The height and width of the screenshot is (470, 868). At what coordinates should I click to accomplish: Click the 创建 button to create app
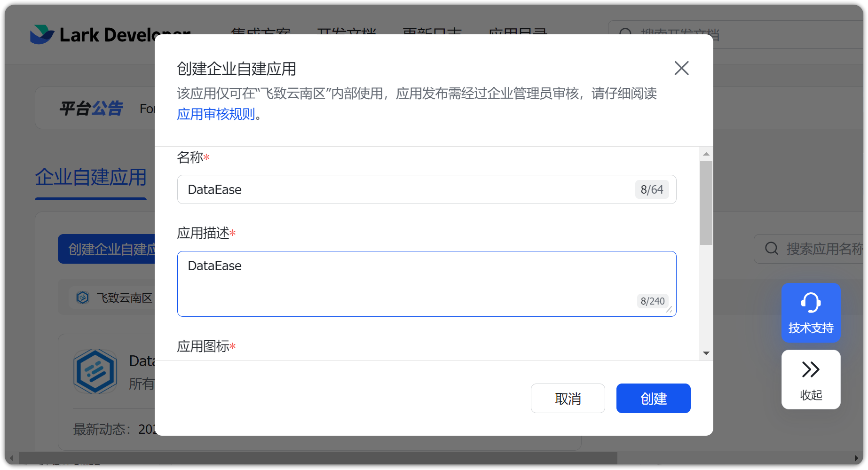(653, 399)
